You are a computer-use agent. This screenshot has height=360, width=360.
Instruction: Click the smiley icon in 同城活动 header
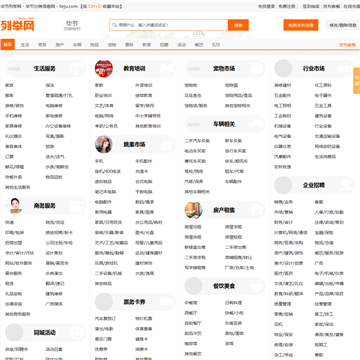pyautogui.click(x=77, y=332)
